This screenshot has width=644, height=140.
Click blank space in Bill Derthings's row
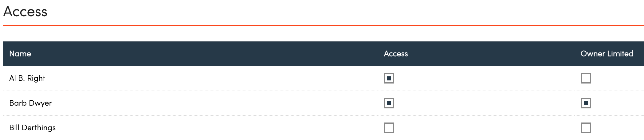tap(215, 128)
